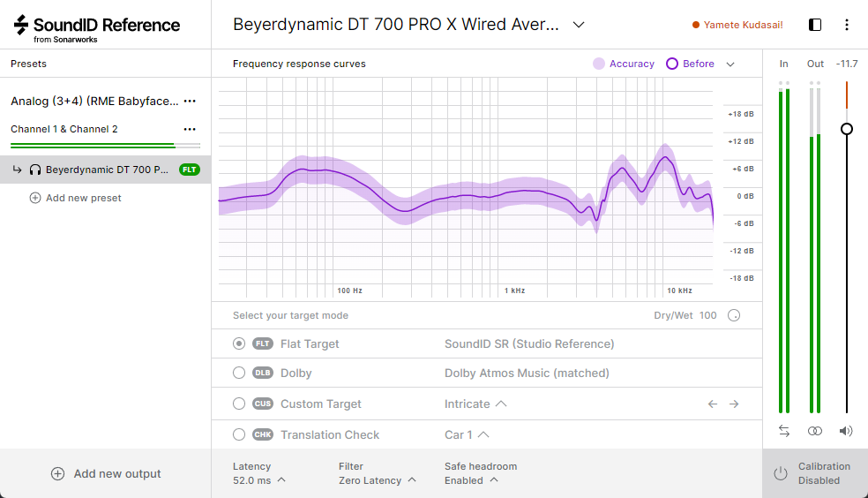868x498 pixels.
Task: Expand the curves legend chevron next to Before
Action: [730, 64]
